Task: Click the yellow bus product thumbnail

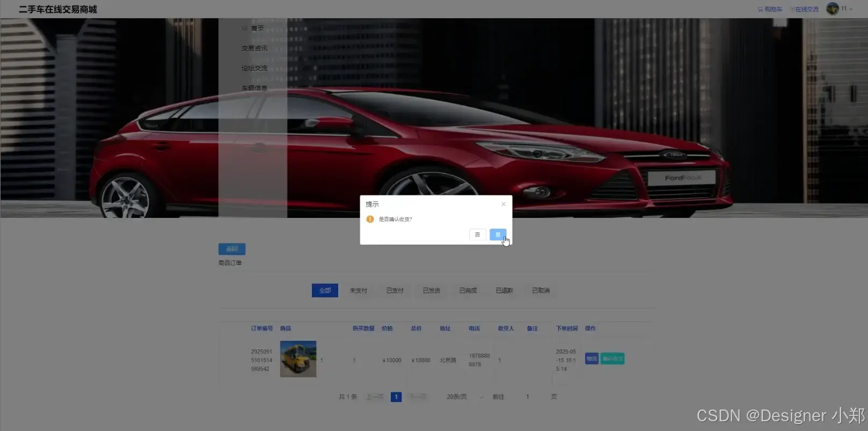Action: tap(298, 359)
